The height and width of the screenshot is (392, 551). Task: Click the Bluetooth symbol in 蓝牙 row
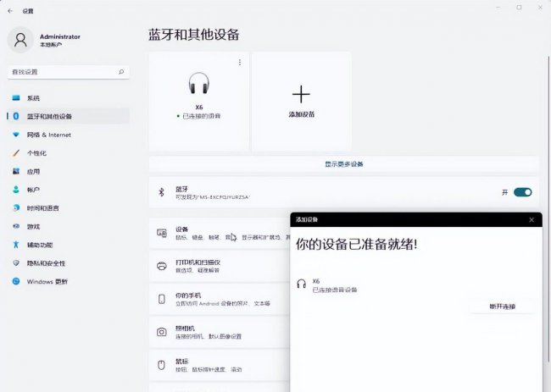(161, 192)
